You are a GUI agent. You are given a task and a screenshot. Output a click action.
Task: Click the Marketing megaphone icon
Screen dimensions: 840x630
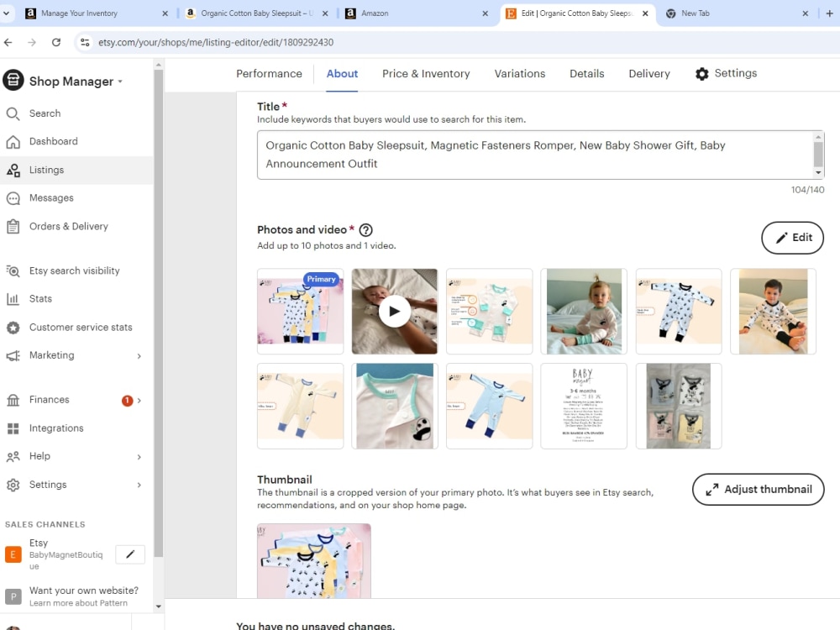[13, 355]
